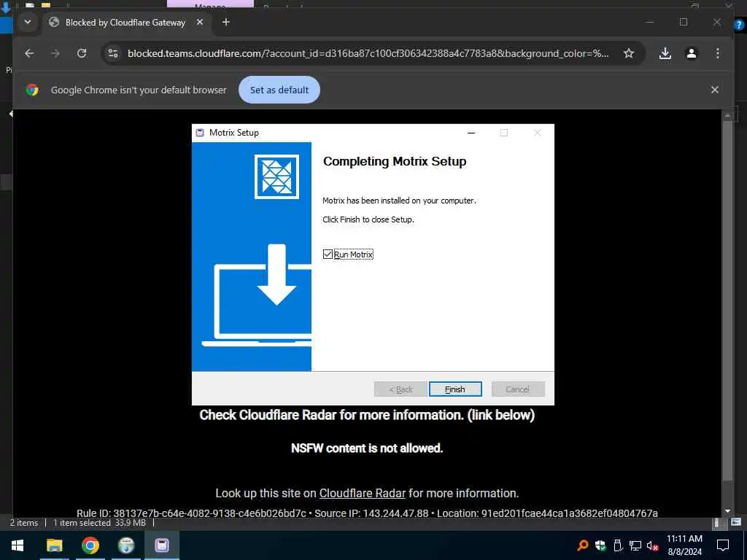Click Set as default button
Viewport: 747px width, 560px height.
279,90
